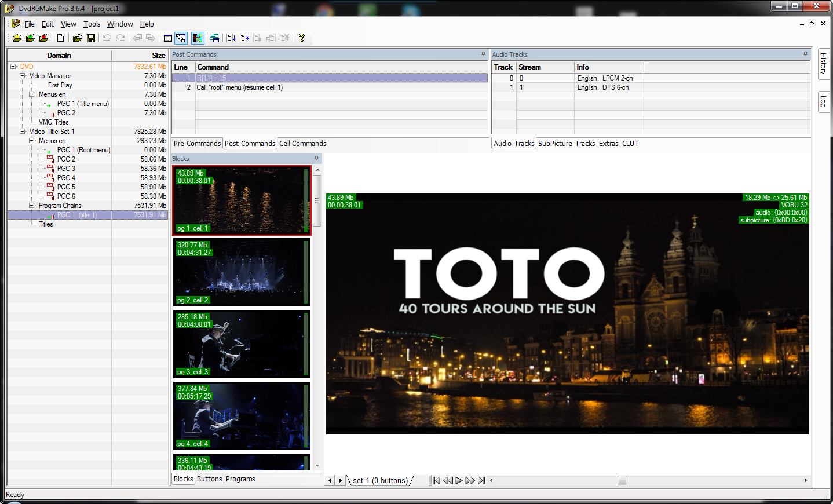Select the pg 2, cell 2 thumbnail

[x=242, y=272]
